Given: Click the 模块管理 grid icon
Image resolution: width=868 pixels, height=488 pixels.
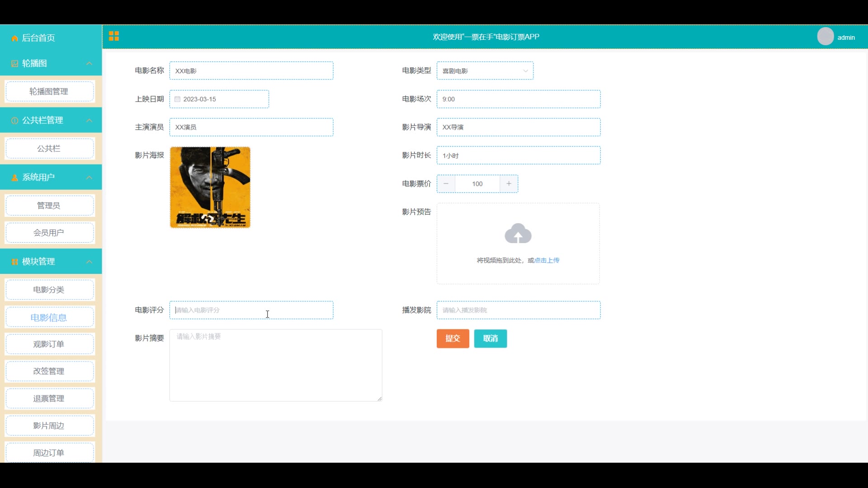Looking at the screenshot, I should [14, 262].
